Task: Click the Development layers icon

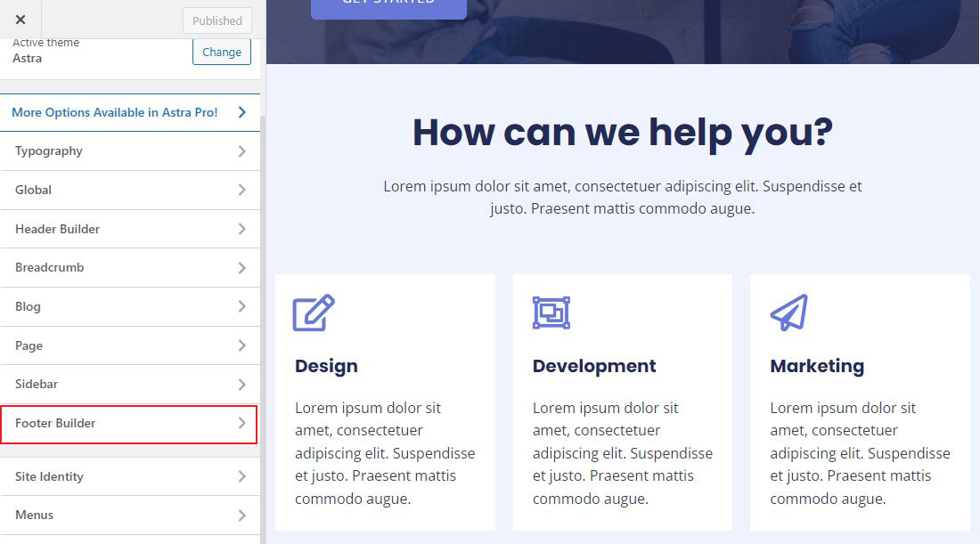Action: coord(551,313)
